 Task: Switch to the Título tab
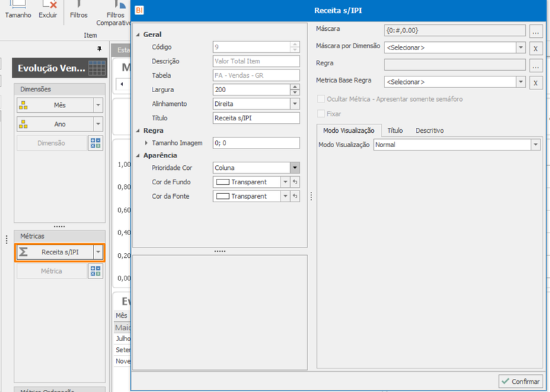click(x=395, y=131)
